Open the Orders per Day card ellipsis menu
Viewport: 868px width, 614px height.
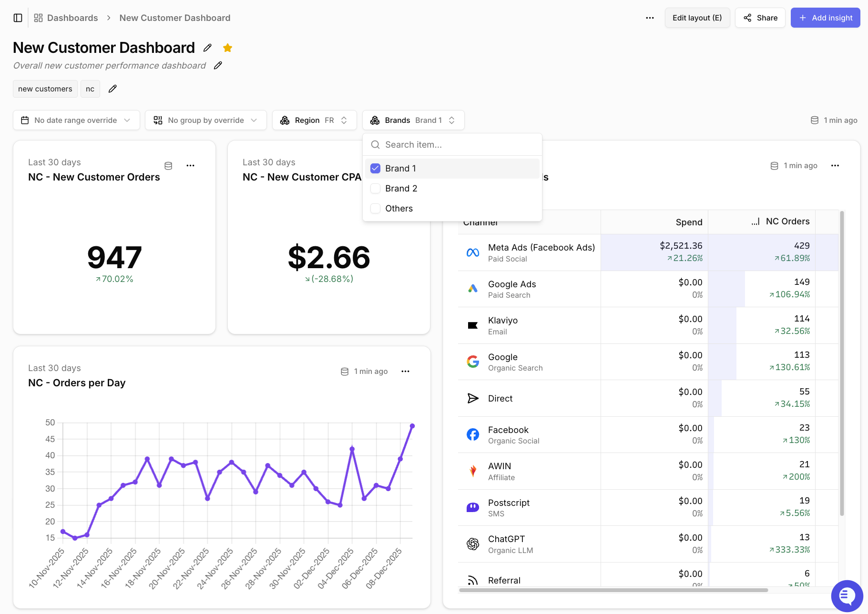pyautogui.click(x=406, y=372)
